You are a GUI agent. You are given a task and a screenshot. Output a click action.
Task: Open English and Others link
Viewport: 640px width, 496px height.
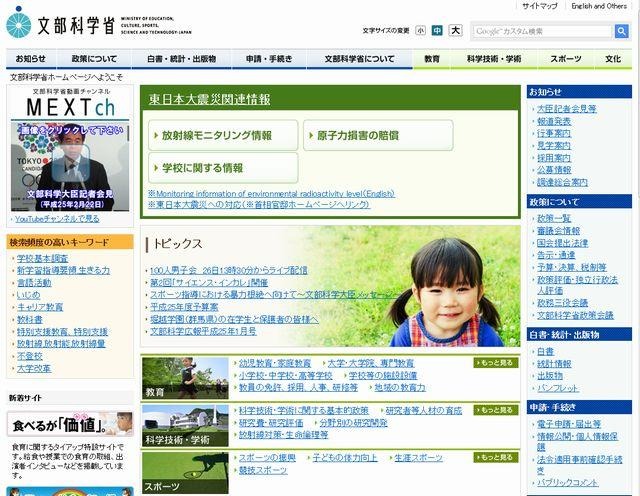click(x=599, y=6)
